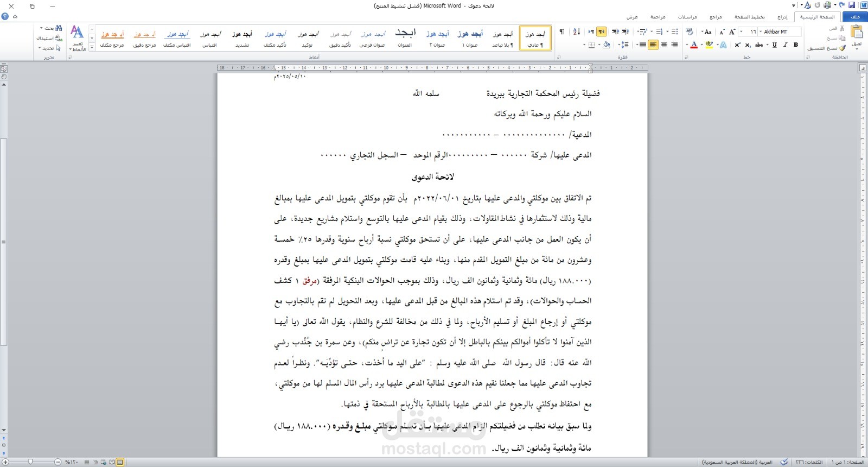Apply the No Spacing (بلا تباعد) style
Viewport: 868px width, 467px height.
click(503, 38)
